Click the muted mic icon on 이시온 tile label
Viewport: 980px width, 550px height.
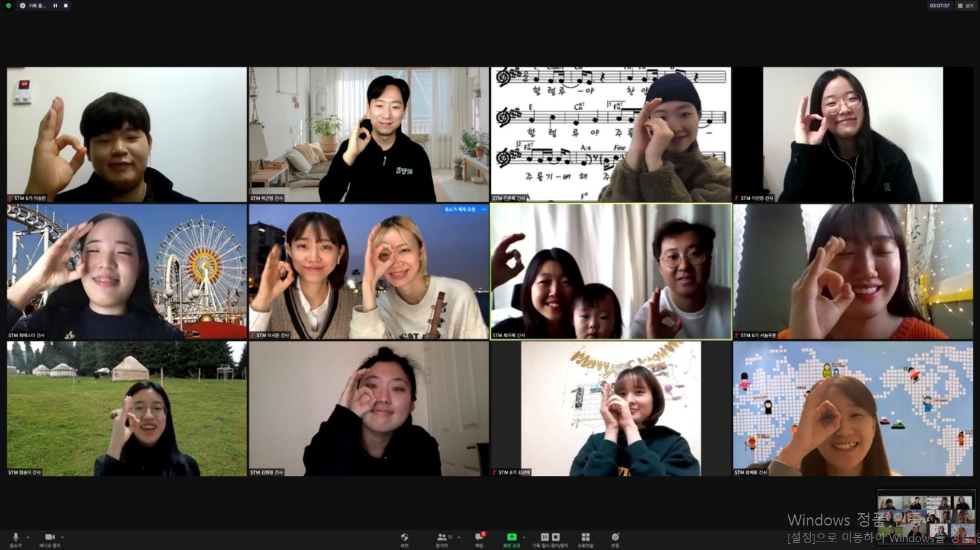(253, 335)
